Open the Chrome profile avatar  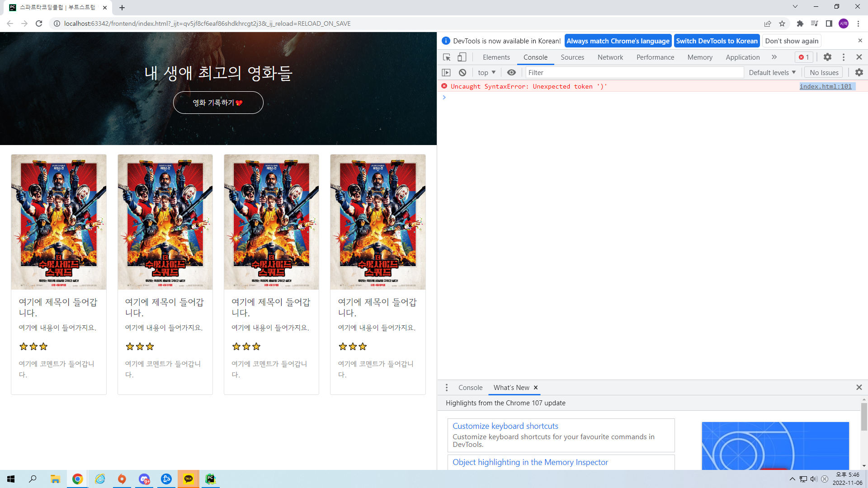point(844,23)
